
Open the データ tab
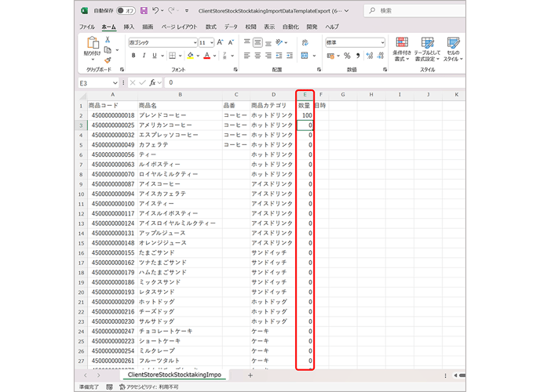[231, 27]
